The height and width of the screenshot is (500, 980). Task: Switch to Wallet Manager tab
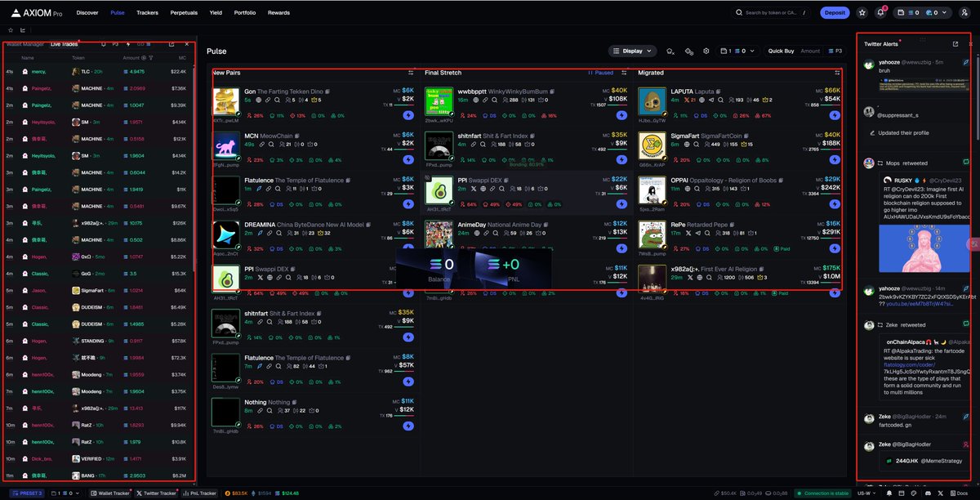pyautogui.click(x=25, y=44)
